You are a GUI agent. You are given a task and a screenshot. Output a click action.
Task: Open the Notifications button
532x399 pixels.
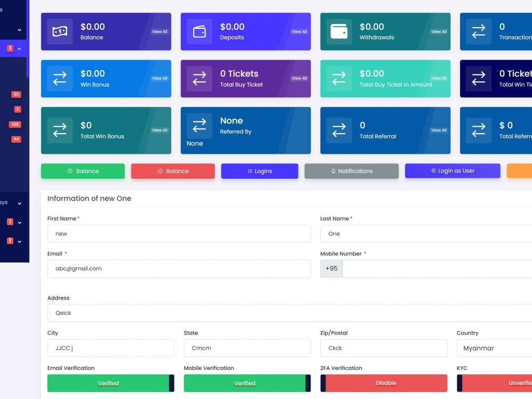pyautogui.click(x=352, y=171)
